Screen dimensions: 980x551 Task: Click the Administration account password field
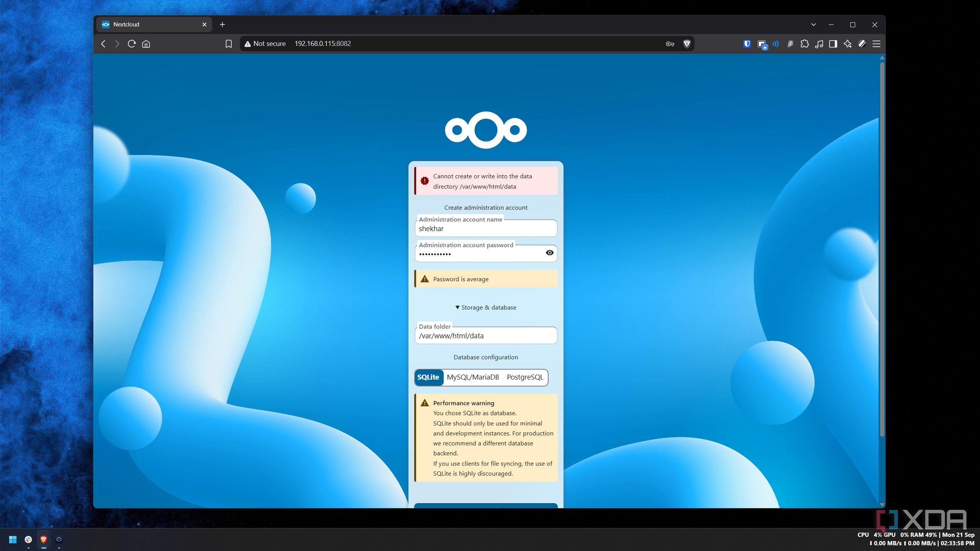486,254
